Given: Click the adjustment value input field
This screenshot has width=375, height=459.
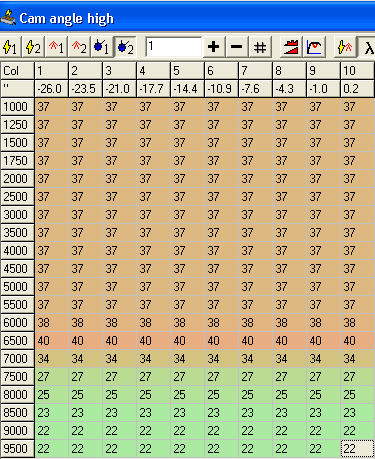Looking at the screenshot, I should (x=174, y=47).
